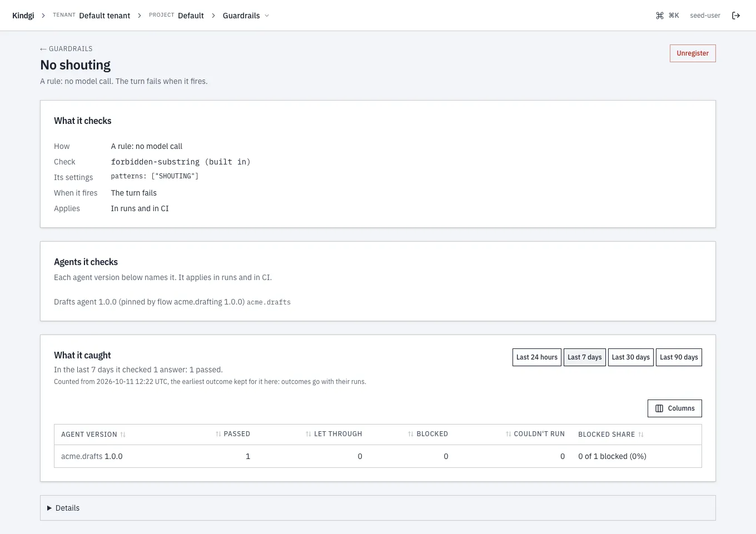Click the back arrow to Guardrails

pyautogui.click(x=43, y=49)
